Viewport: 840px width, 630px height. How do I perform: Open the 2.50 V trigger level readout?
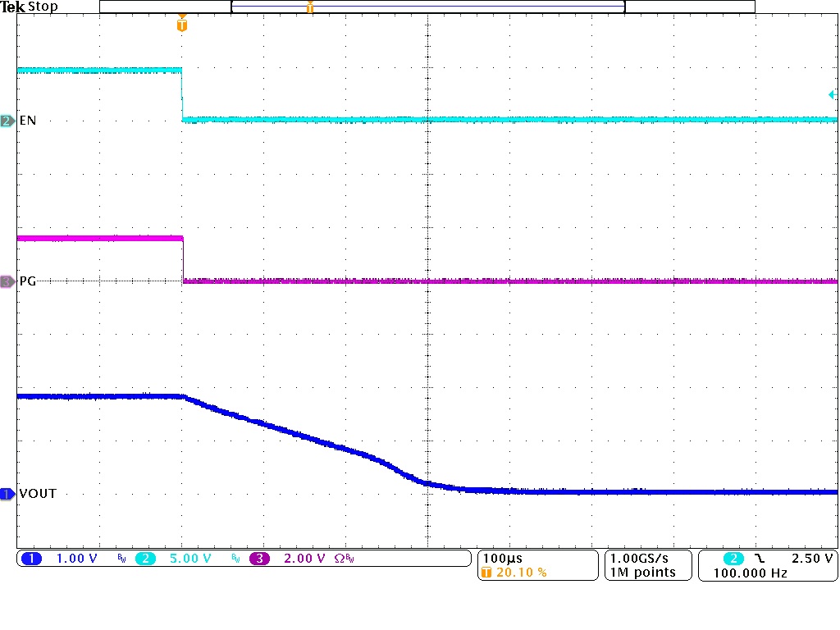tap(812, 559)
